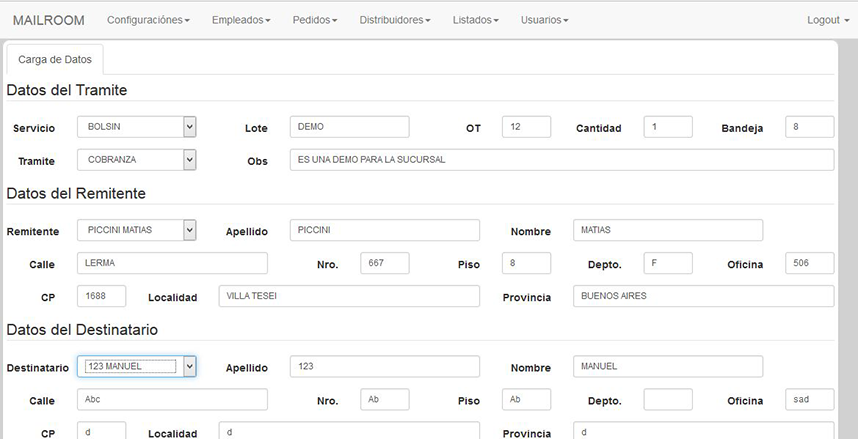The image size is (858, 439).
Task: Open the Remitente dropdown PICCINI MATIAS
Action: coord(136,230)
